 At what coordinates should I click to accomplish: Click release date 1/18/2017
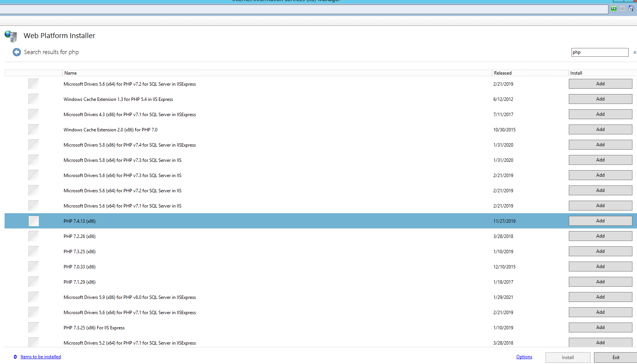click(503, 282)
